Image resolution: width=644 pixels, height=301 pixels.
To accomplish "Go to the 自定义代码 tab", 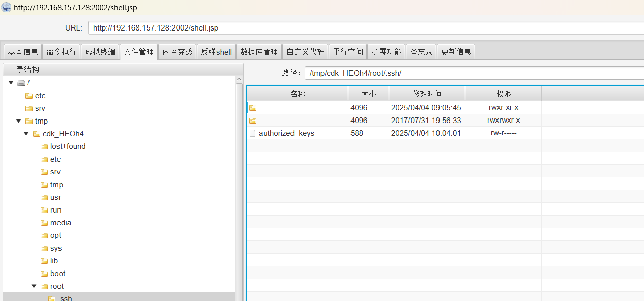I will (305, 52).
